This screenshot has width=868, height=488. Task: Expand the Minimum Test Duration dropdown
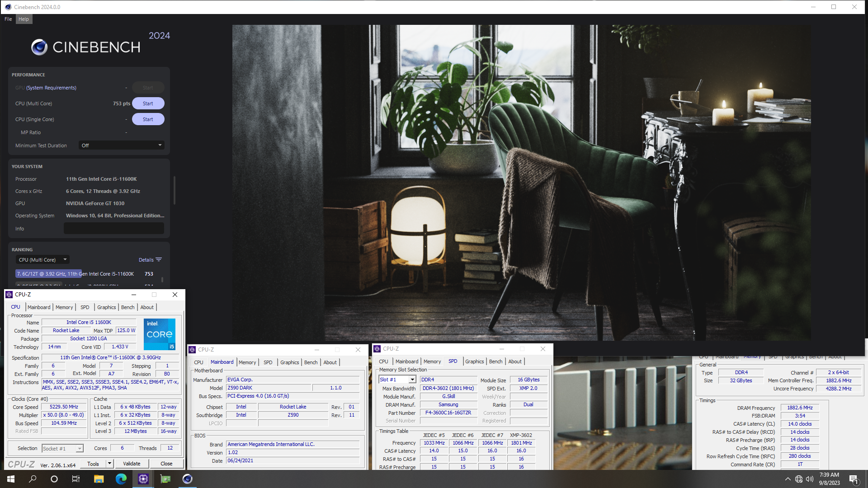(121, 145)
